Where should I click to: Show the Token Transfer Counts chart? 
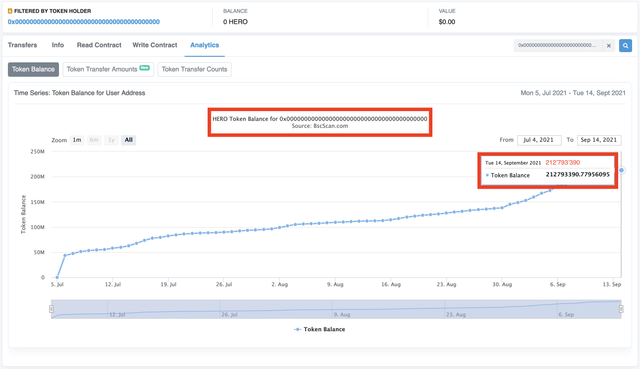tap(194, 69)
